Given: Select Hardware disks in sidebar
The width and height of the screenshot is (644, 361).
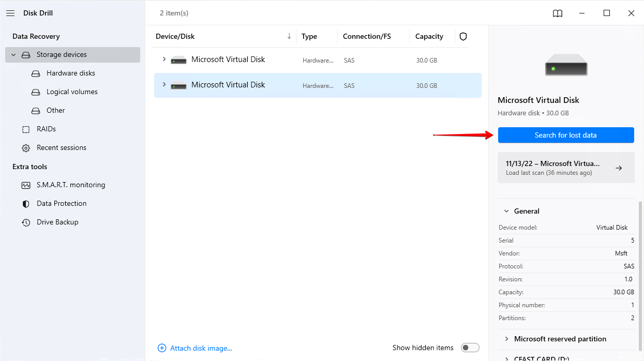Looking at the screenshot, I should (x=70, y=73).
